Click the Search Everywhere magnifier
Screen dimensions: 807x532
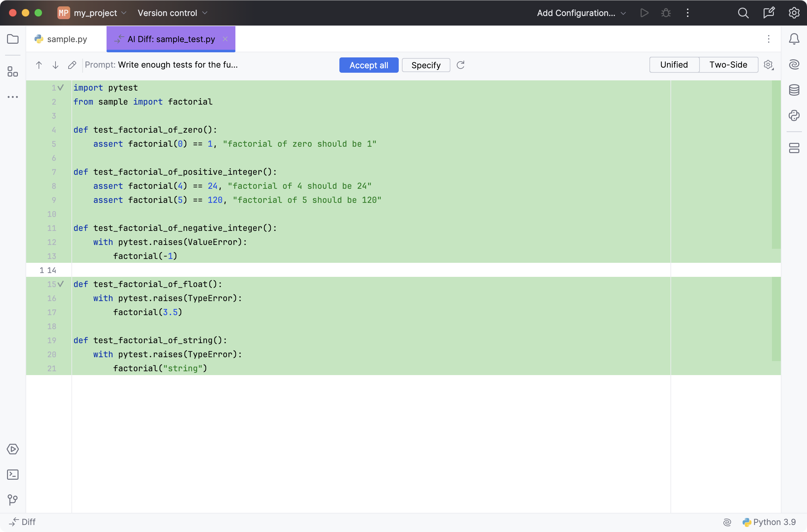(x=743, y=13)
